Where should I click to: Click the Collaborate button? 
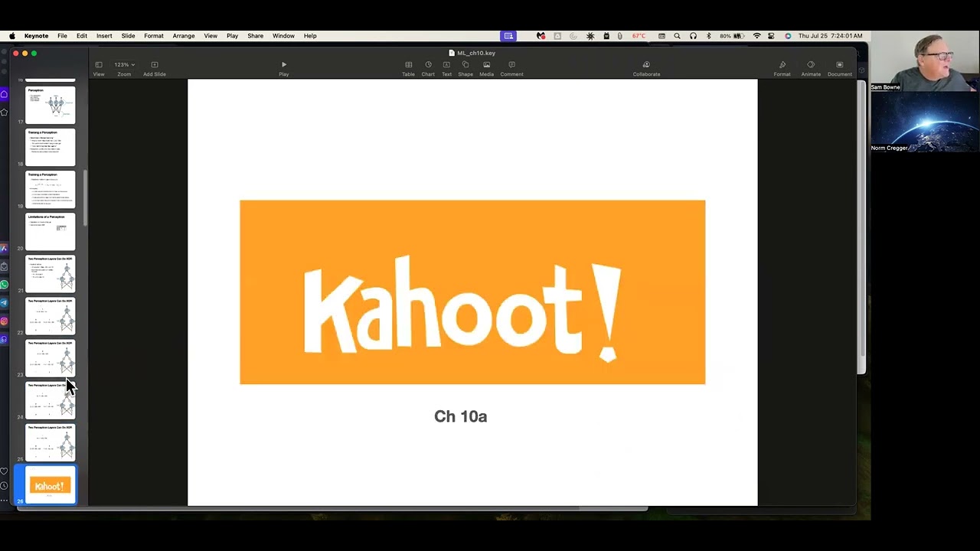(646, 68)
